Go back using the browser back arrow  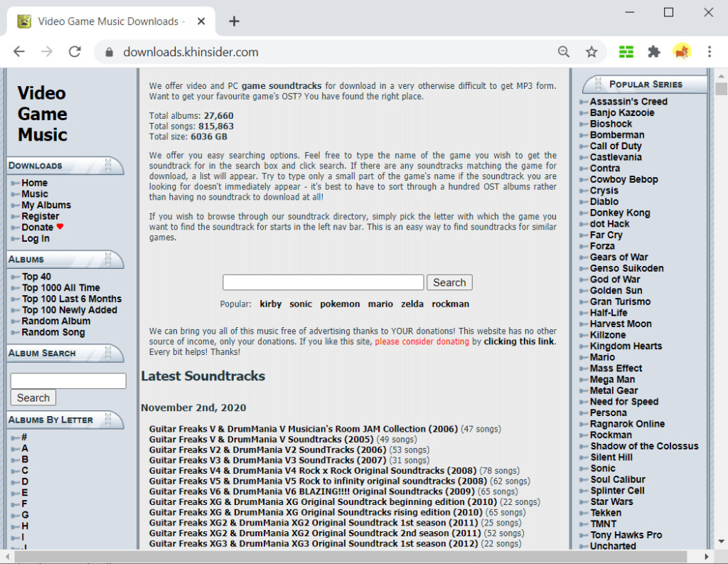19,52
